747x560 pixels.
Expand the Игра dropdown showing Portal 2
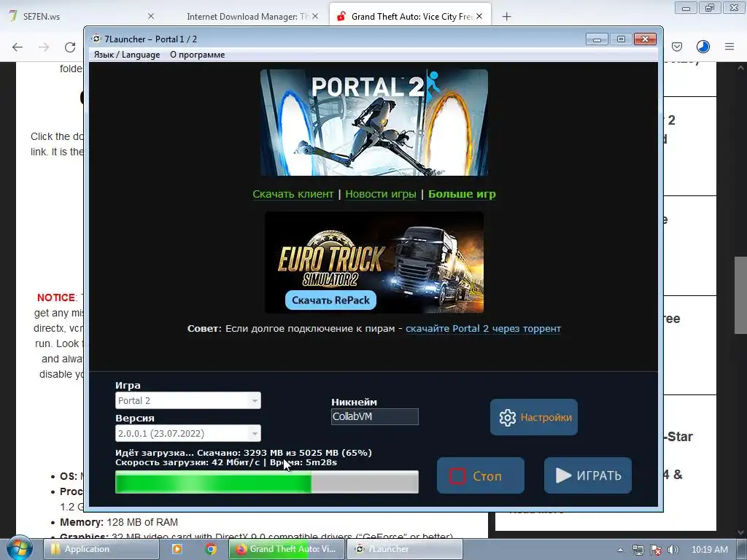pos(187,400)
